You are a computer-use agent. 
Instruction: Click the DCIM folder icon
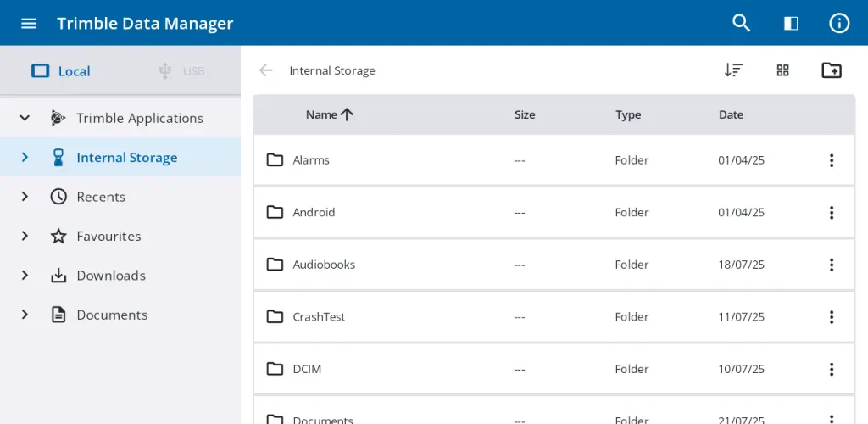pos(275,369)
